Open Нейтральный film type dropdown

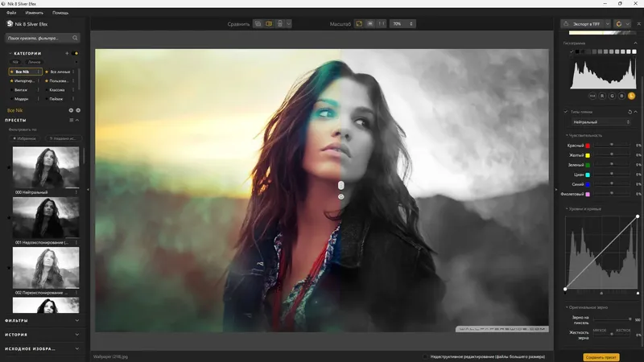pyautogui.click(x=601, y=122)
